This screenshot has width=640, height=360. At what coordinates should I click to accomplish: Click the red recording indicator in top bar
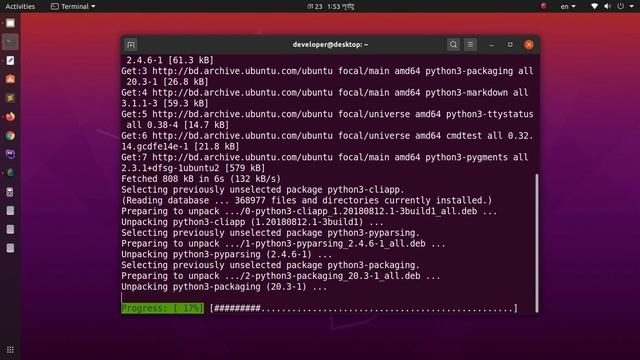544,6
